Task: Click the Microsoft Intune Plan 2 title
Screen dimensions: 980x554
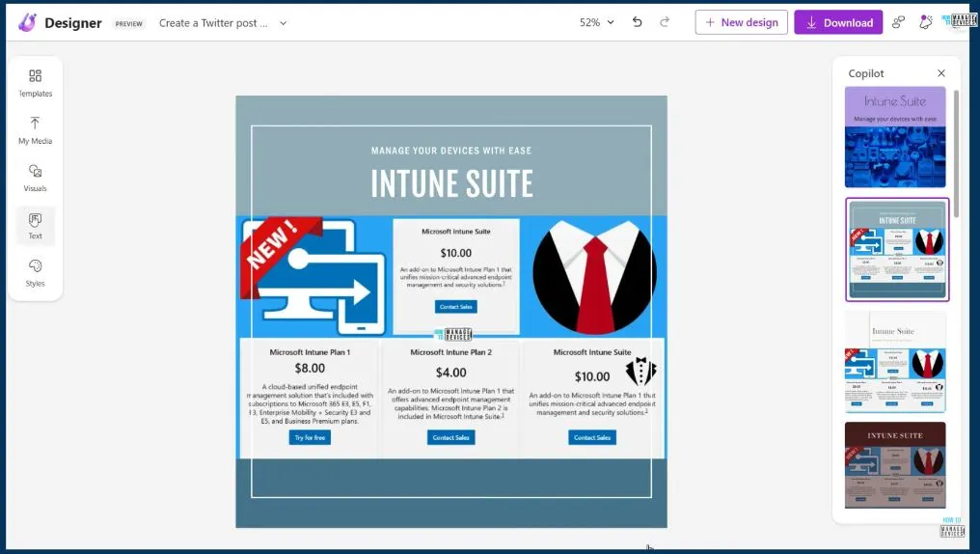Action: [x=450, y=352]
